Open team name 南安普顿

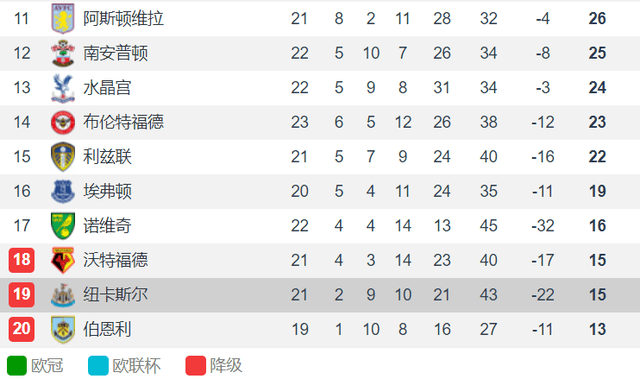pos(115,53)
